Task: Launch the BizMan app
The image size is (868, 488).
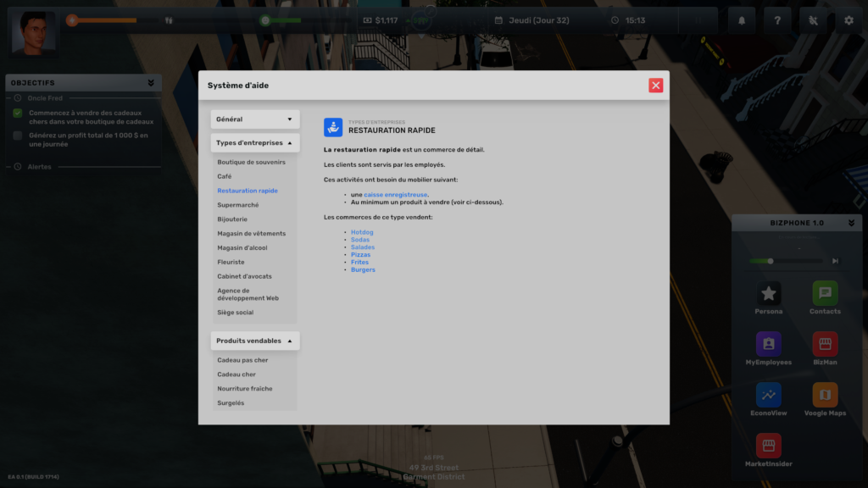Action: click(825, 344)
